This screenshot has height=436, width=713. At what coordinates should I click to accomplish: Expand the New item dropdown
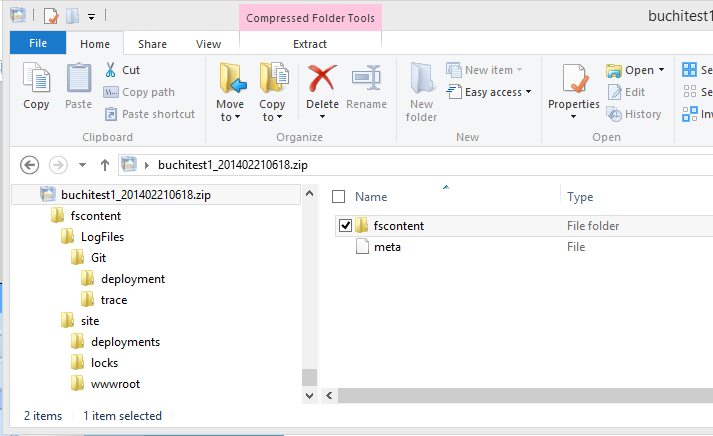point(519,70)
